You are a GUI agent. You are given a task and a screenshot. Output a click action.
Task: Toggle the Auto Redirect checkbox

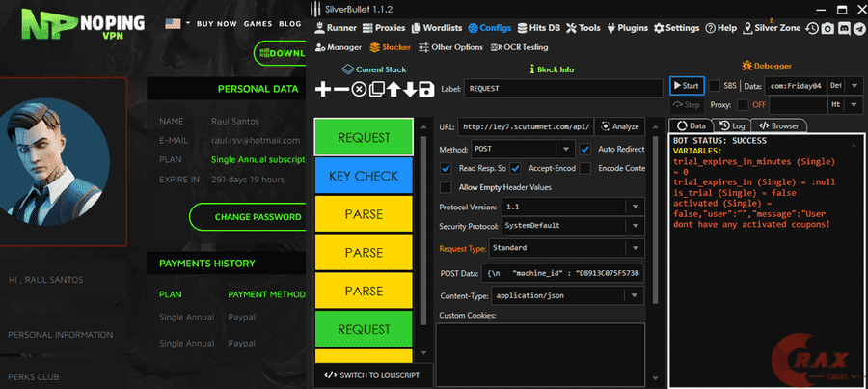click(x=585, y=150)
